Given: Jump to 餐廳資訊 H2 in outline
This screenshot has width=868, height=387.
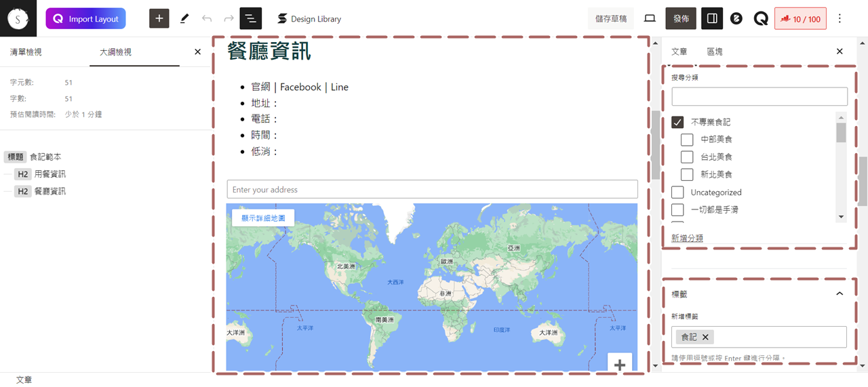Looking at the screenshot, I should [x=50, y=192].
